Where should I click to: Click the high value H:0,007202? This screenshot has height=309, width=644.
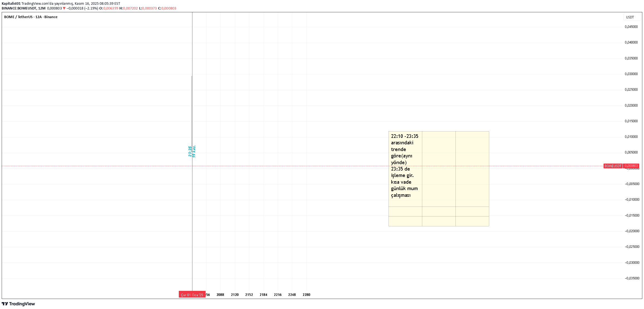pyautogui.click(x=129, y=8)
